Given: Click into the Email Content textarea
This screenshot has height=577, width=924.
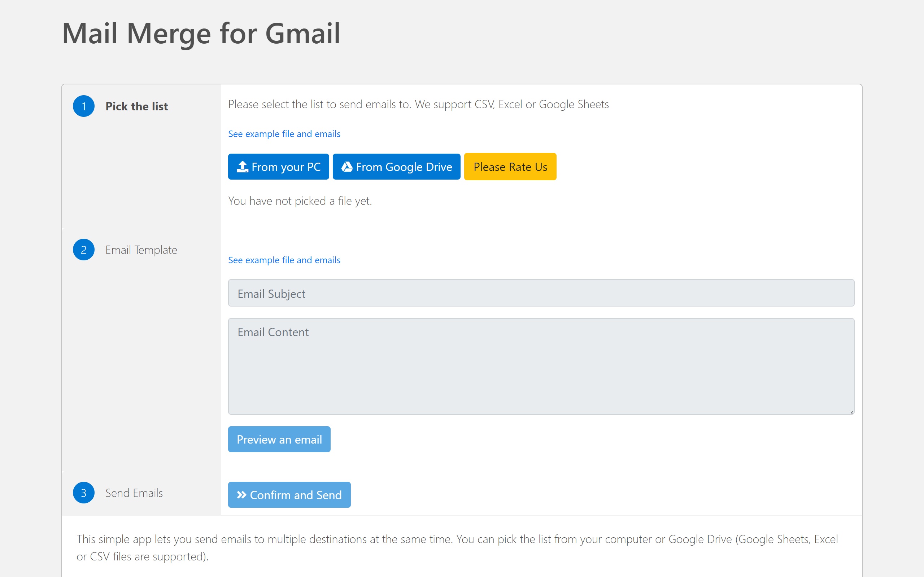Looking at the screenshot, I should click(x=541, y=366).
